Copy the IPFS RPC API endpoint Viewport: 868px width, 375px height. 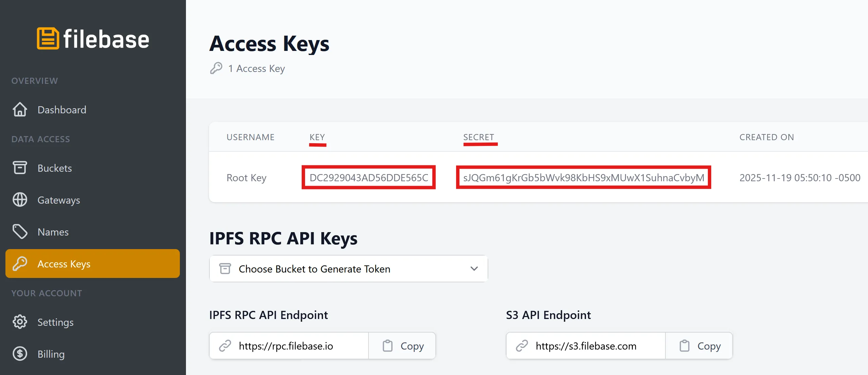pyautogui.click(x=402, y=346)
